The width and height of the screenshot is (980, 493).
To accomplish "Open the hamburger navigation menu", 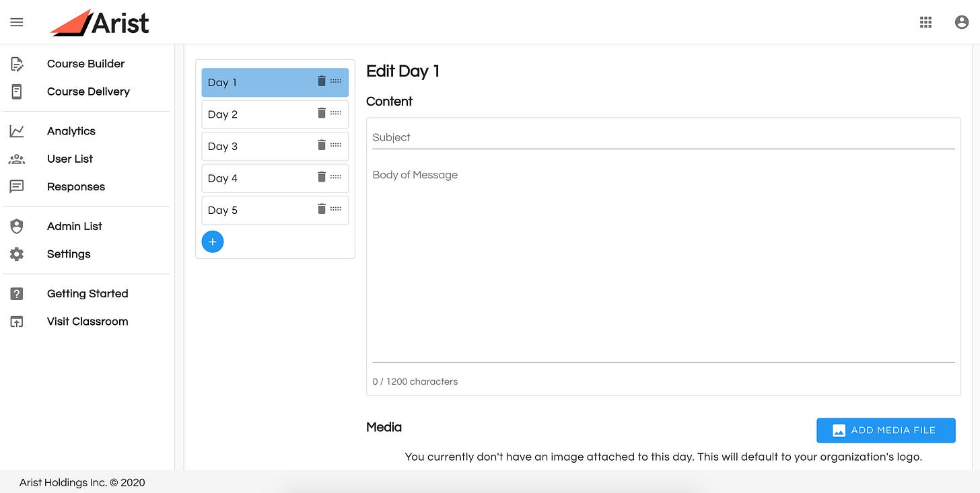I will pos(17,22).
